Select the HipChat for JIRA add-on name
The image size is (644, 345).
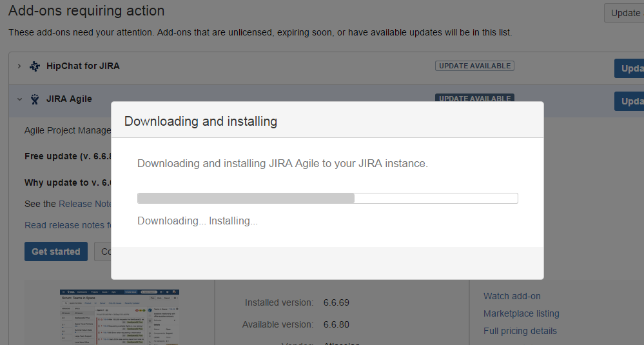(x=83, y=66)
